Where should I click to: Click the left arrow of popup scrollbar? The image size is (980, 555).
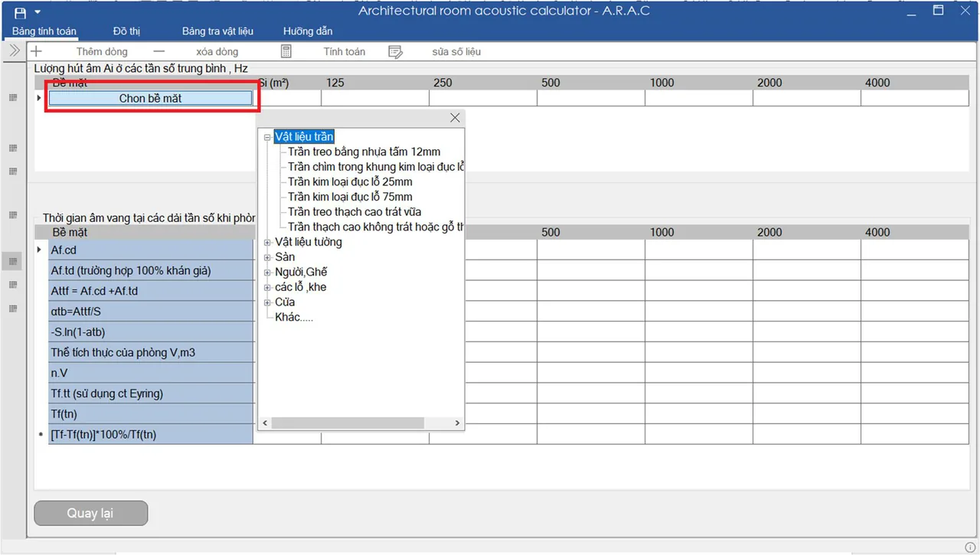point(265,423)
